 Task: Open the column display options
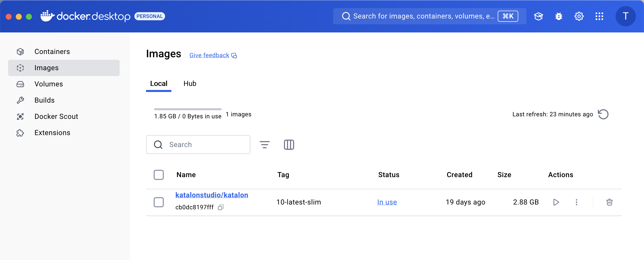(x=289, y=145)
